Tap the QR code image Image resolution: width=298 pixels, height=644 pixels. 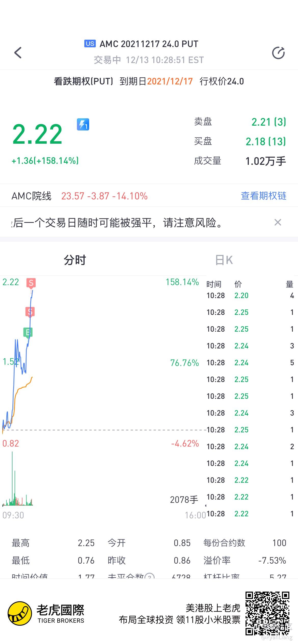coord(267,613)
